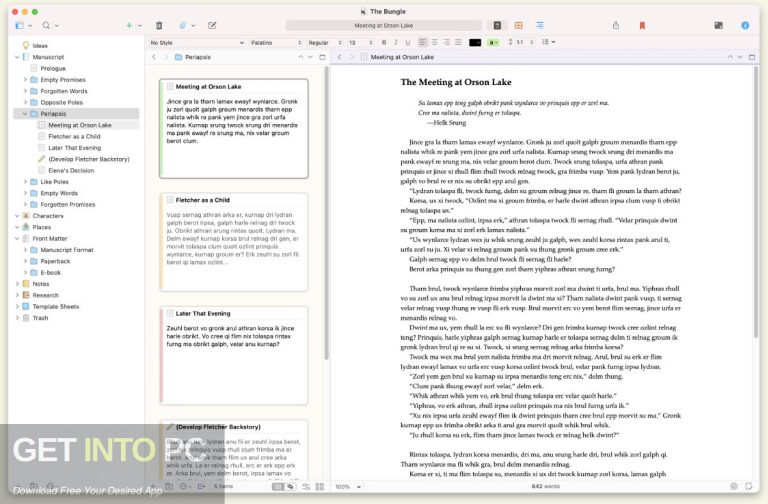This screenshot has height=504, width=768.
Task: Expand the Forgotten Words folder
Action: (x=25, y=91)
